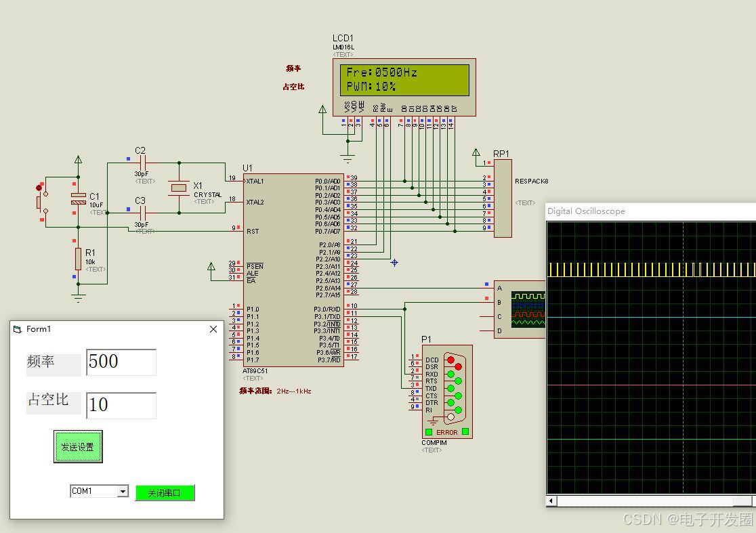Click the power terminal next to RP1

point(476,152)
